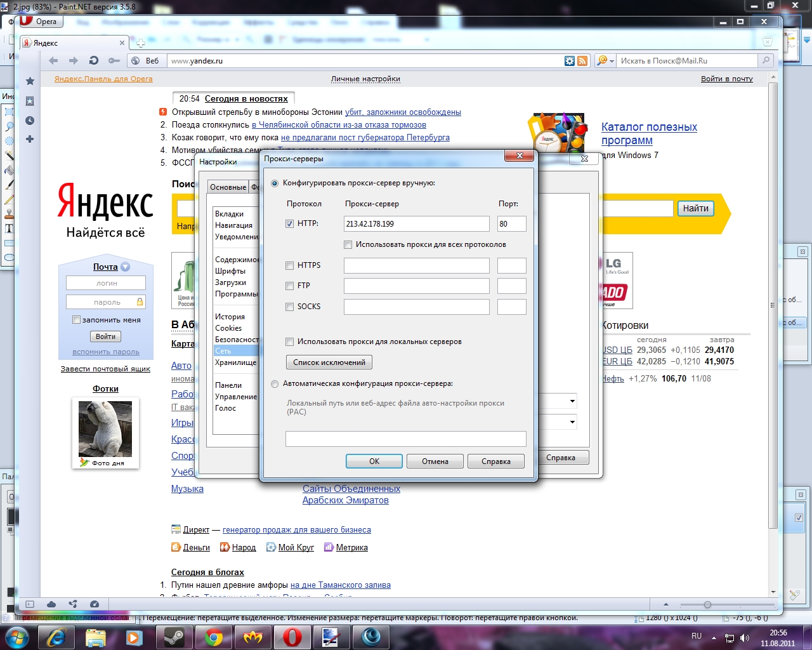Open 'Каталог полезных программ' link
This screenshot has height=650, width=812.
point(649,133)
